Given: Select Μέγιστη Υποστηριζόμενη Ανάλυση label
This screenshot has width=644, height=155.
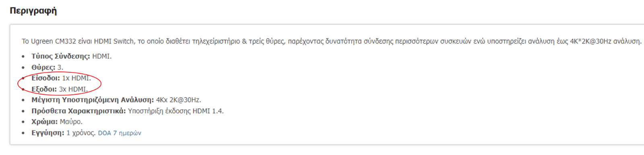Looking at the screenshot, I should point(93,100).
